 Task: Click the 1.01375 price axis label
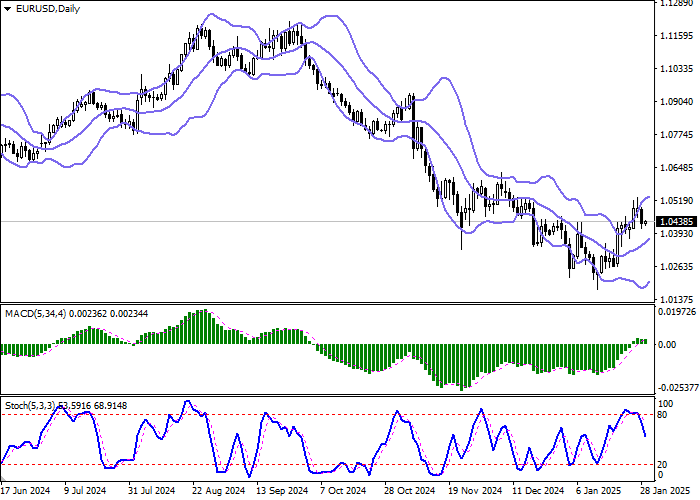tap(677, 299)
